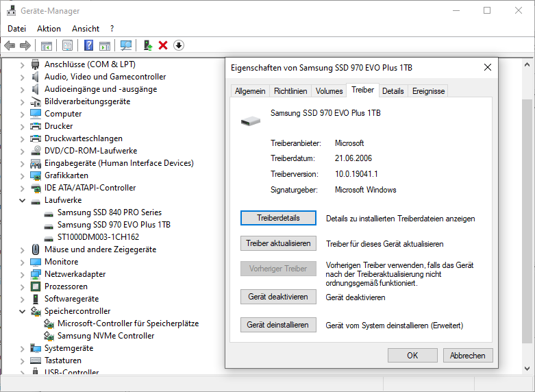Click the vertical scrollbar up arrow
The height and width of the screenshot is (392, 535).
527,64
